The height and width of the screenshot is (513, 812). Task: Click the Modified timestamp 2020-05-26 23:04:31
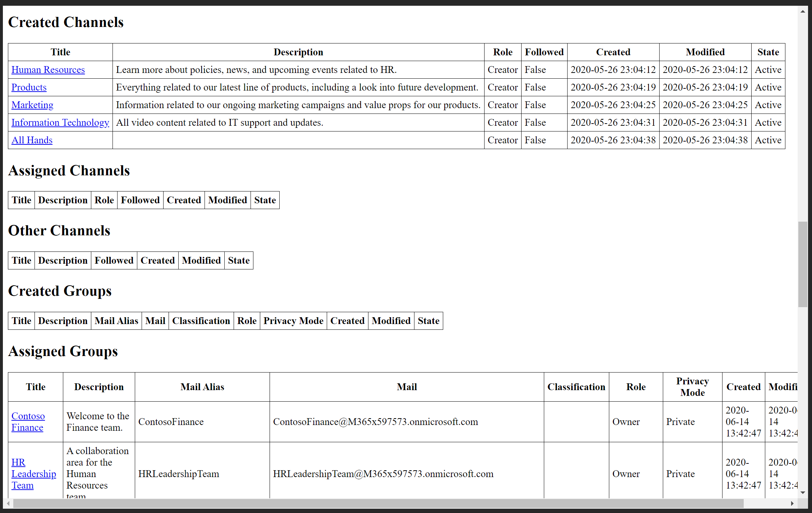pos(705,123)
